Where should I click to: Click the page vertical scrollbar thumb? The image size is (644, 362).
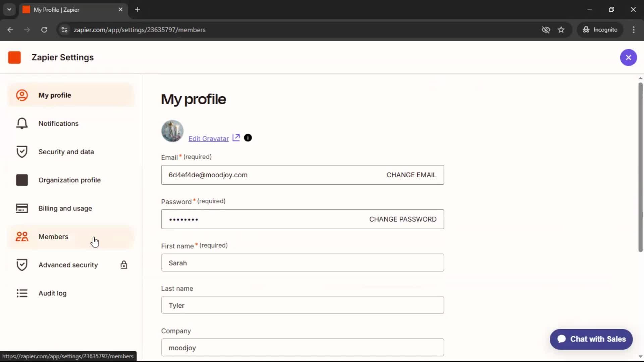pos(640,167)
